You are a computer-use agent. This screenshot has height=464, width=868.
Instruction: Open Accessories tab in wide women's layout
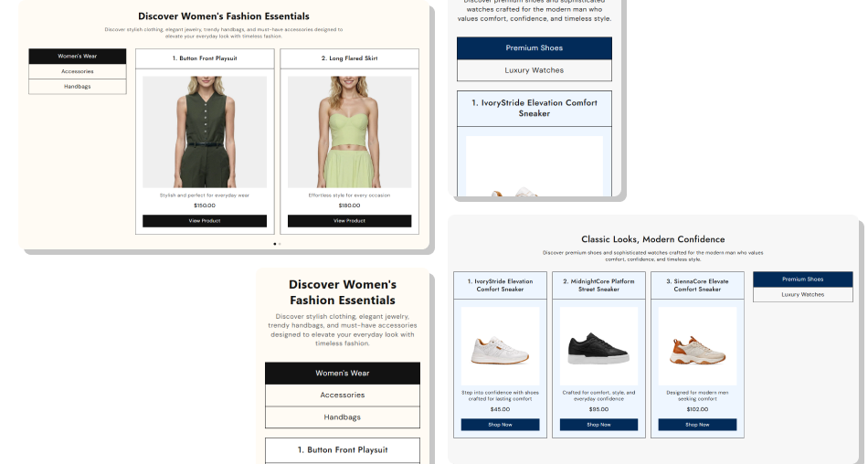tap(78, 71)
